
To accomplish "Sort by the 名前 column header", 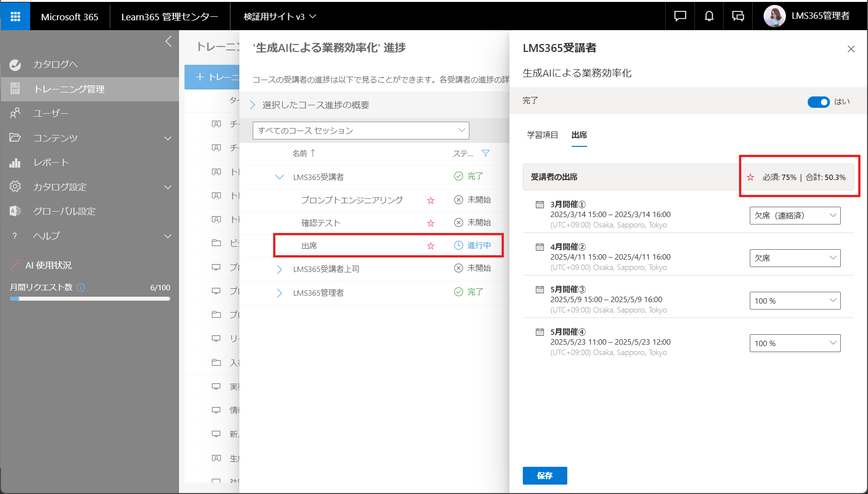I will coord(304,153).
